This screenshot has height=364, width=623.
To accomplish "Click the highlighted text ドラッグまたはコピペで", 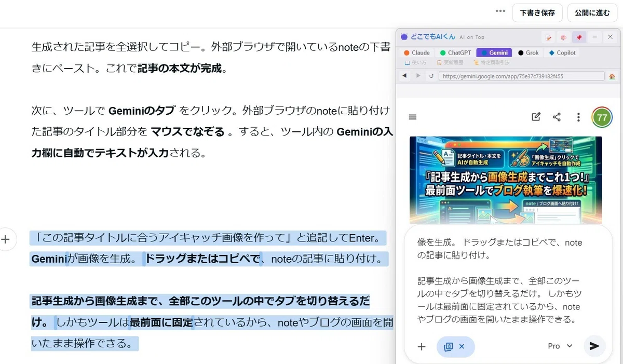I will [202, 259].
